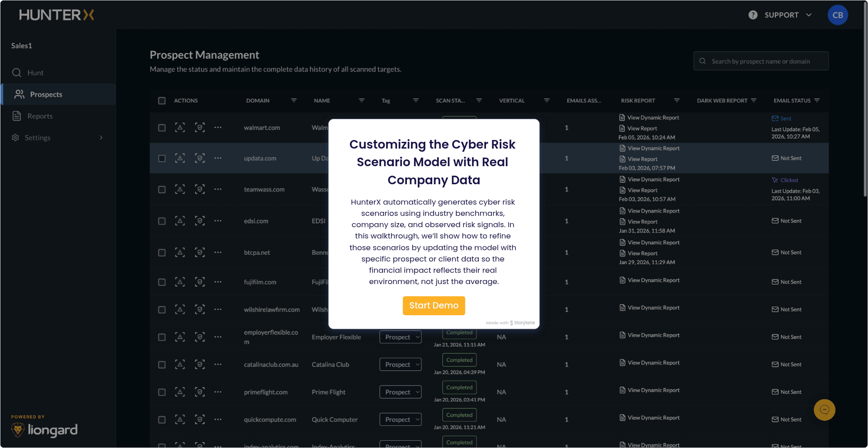Open the Prospect tag dropdown for Catalina Club
Screen dimensions: 868x448
coord(401,365)
